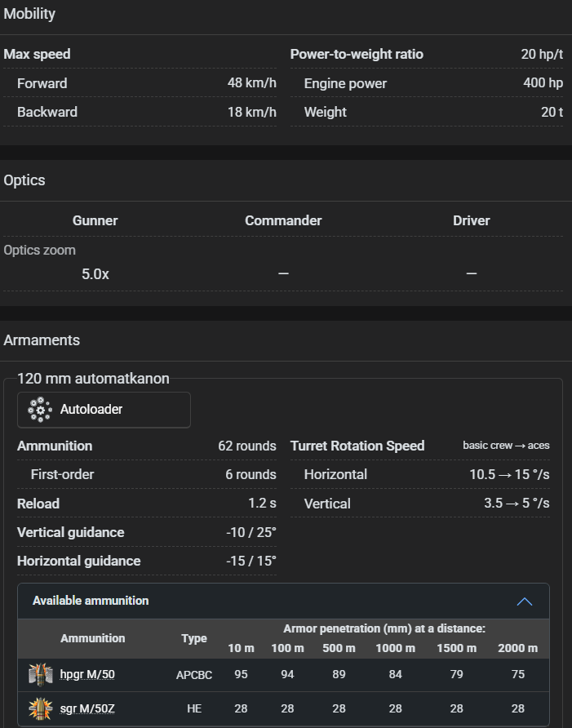Screen dimensions: 572x728
Task: Click hpgr M/50 penetration 94 at 100 m
Action: 287,675
